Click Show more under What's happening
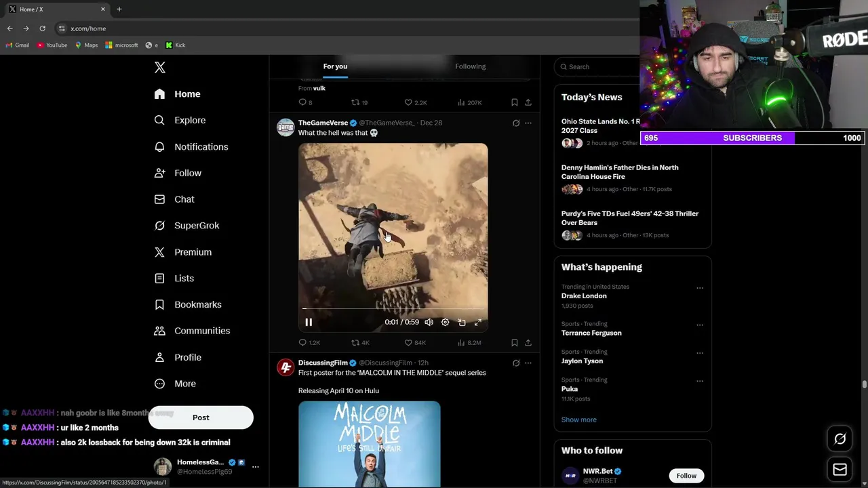868x488 pixels. [579, 420]
